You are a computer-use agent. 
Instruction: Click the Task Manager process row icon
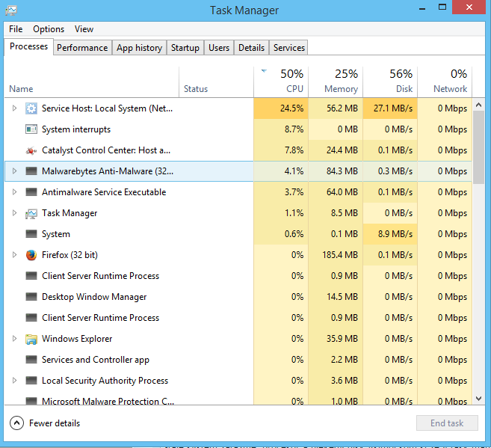click(x=31, y=213)
